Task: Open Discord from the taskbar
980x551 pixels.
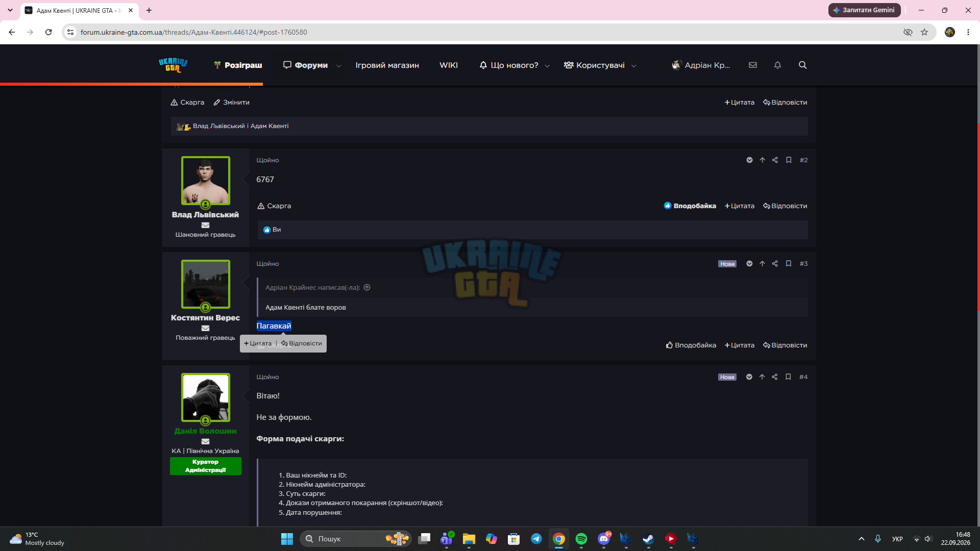Action: 604,539
